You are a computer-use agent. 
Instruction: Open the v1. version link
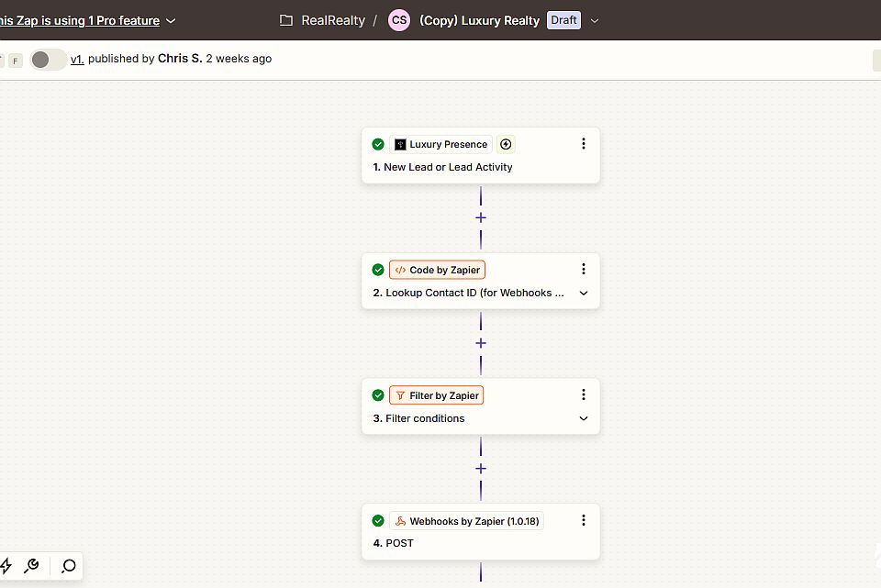point(77,59)
